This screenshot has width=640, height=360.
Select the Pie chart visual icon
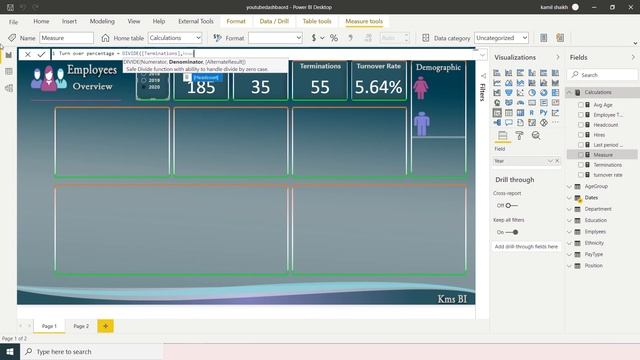pos(531,93)
